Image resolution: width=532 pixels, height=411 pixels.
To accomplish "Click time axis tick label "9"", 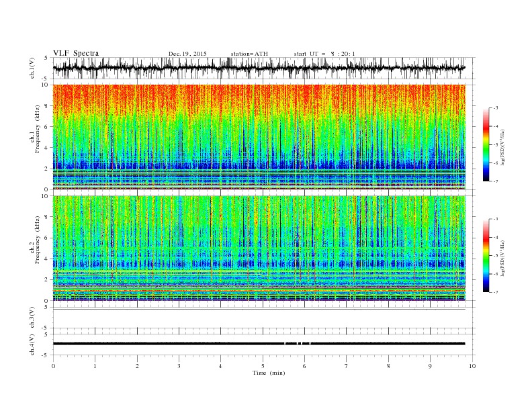I will [x=430, y=366].
